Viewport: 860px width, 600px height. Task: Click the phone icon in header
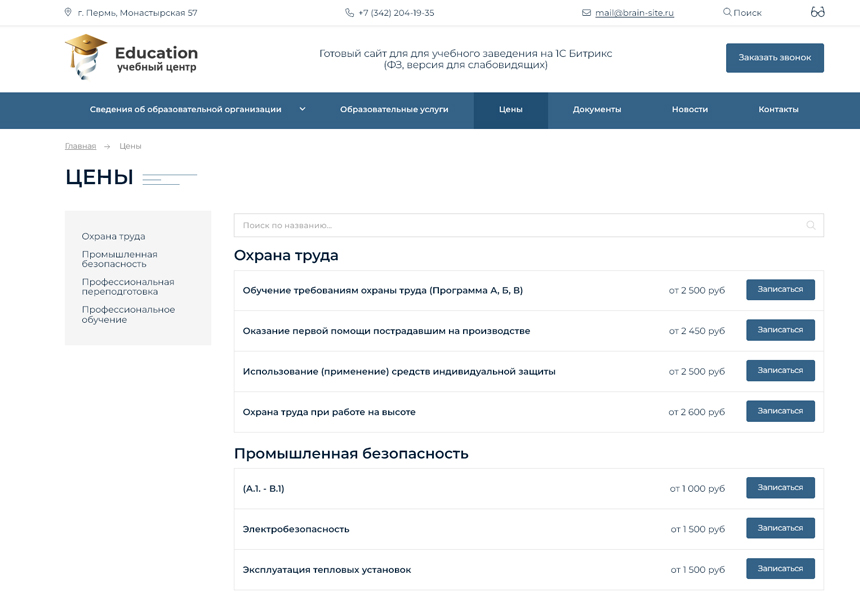click(349, 13)
